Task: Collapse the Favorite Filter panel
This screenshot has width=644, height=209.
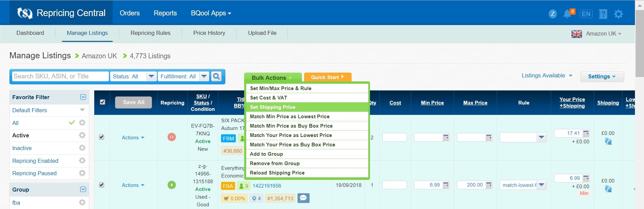Action: point(83,97)
